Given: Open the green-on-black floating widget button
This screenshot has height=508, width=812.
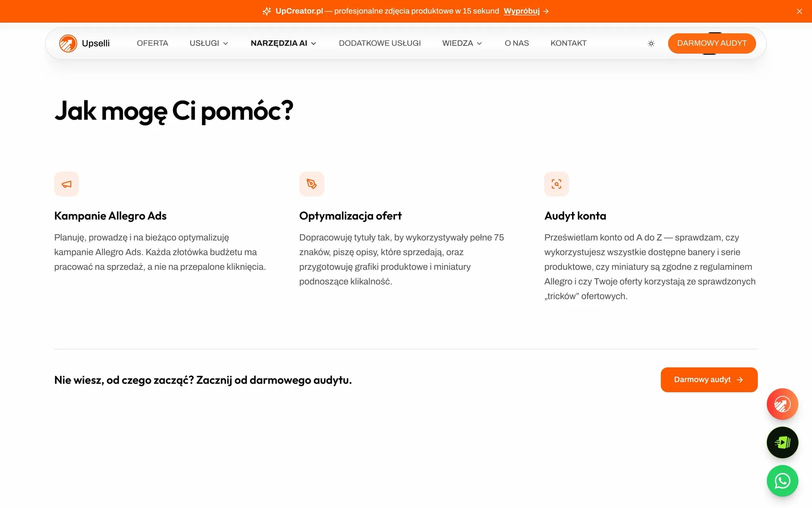Looking at the screenshot, I should (x=782, y=443).
